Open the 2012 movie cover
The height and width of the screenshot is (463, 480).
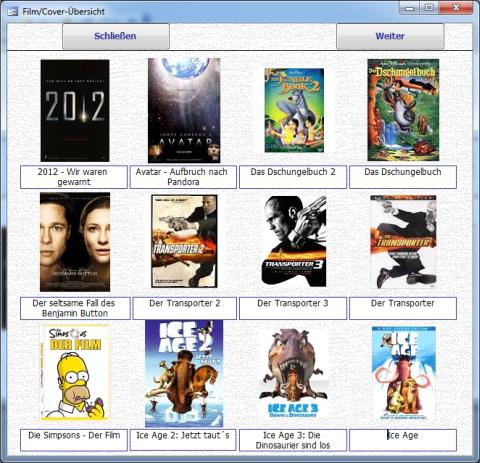click(x=75, y=111)
